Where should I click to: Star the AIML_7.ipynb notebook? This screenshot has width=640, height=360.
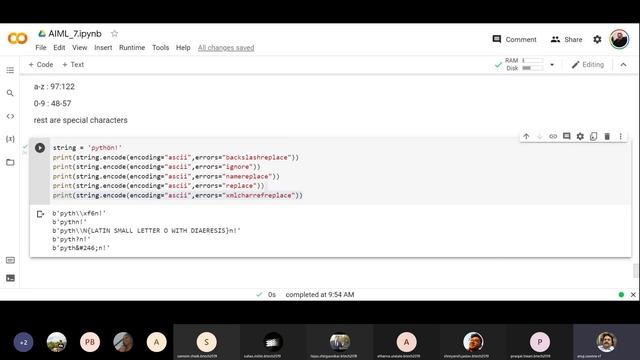pos(115,33)
